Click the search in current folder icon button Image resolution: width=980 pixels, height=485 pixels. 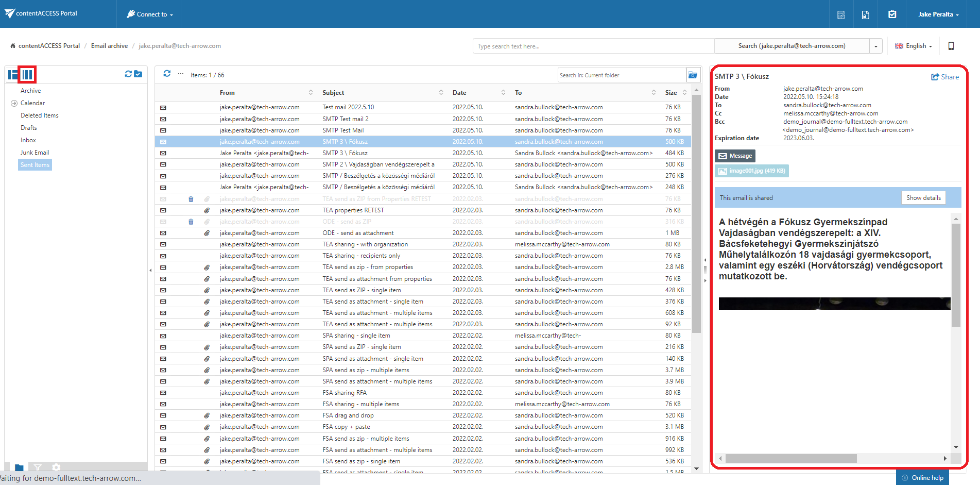coord(693,75)
